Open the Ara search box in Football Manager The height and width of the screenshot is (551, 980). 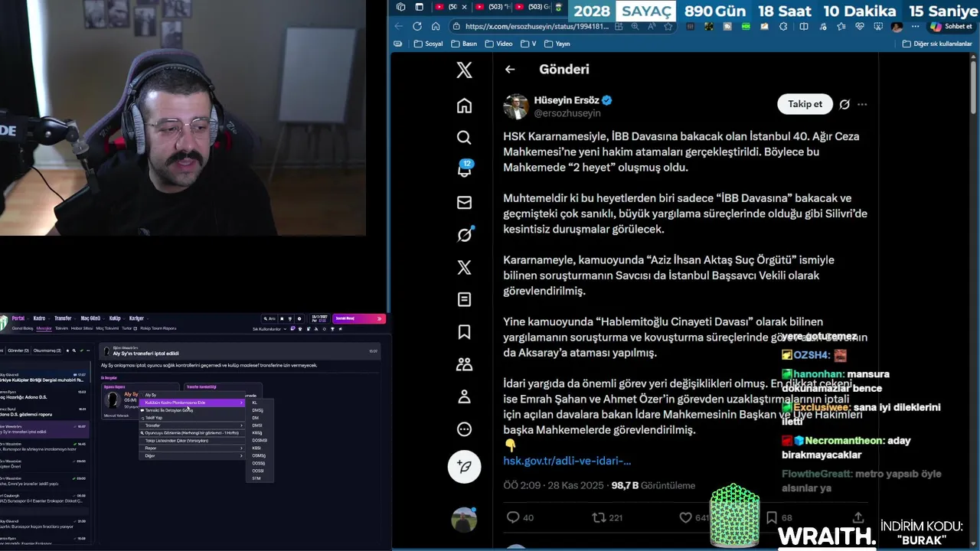[x=269, y=318]
